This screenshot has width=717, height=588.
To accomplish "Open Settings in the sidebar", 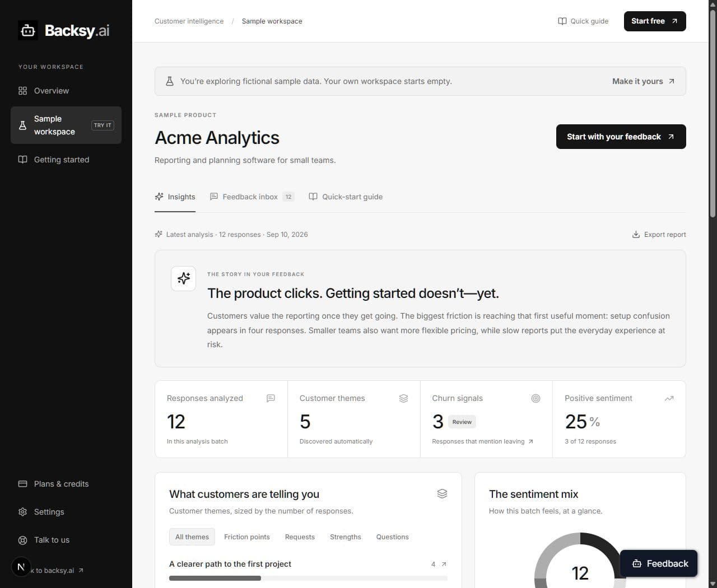I will tap(66, 512).
